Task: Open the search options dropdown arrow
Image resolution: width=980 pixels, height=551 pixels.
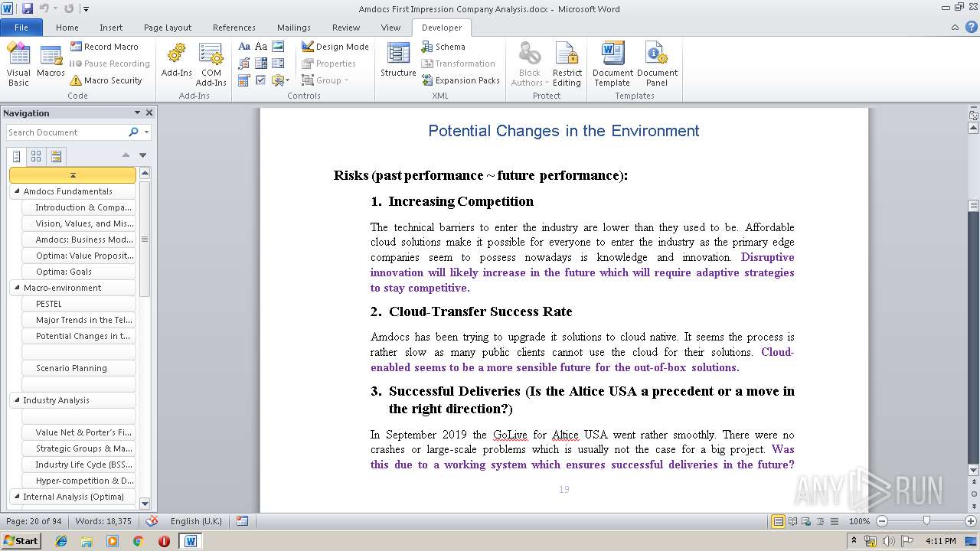Action: pos(146,132)
